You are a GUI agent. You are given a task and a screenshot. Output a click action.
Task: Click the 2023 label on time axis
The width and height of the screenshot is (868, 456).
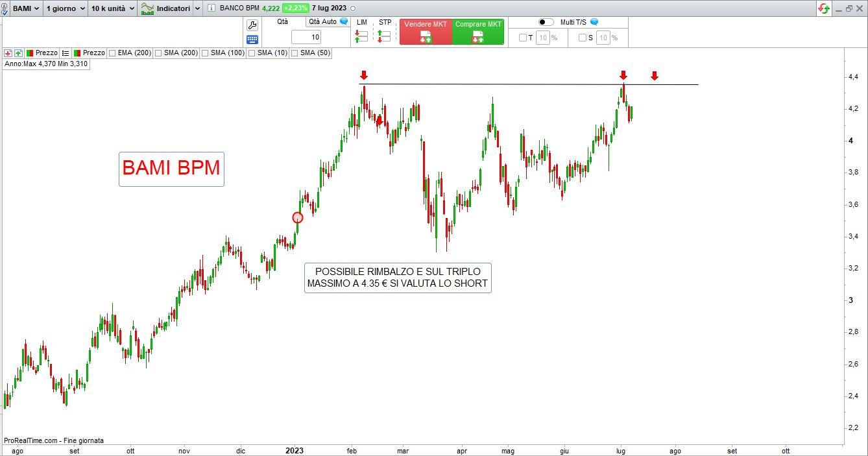coord(295,450)
